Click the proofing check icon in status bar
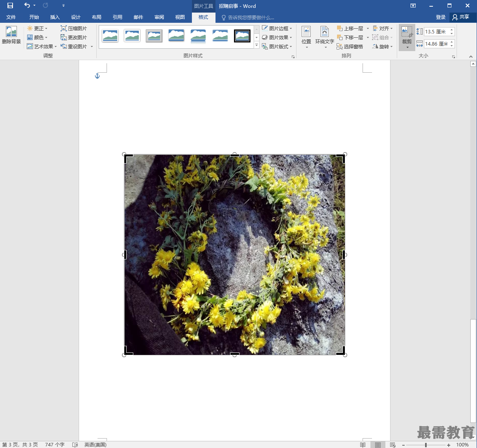 click(x=75, y=444)
